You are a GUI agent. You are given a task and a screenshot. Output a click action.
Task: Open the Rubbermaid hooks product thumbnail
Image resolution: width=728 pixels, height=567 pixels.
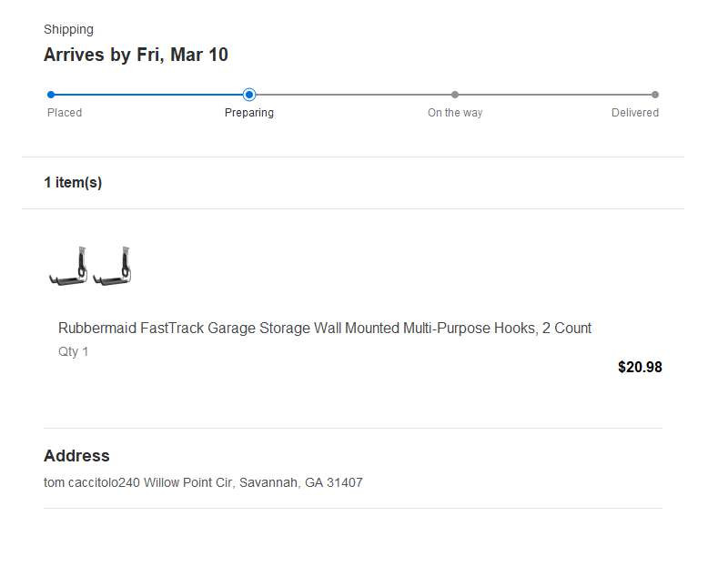point(90,266)
